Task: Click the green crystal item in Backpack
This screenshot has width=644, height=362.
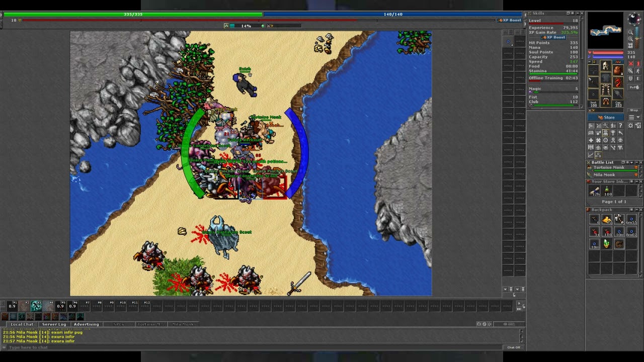Action: 607,244
